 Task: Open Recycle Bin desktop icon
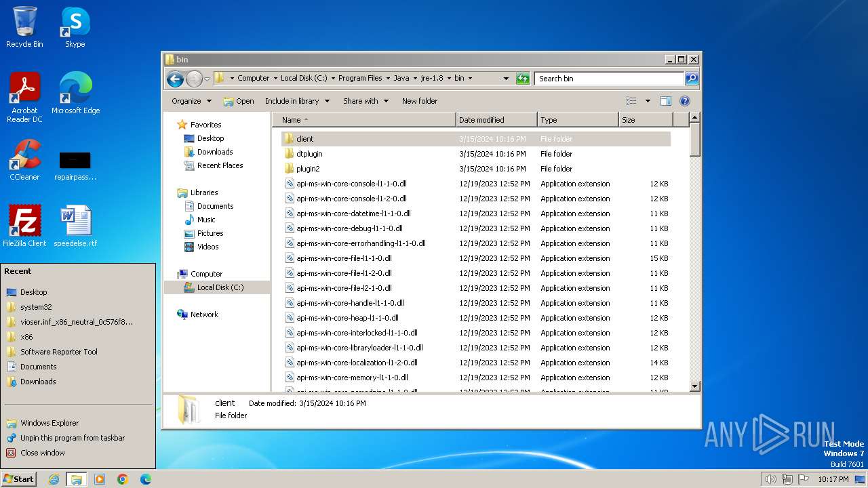click(x=24, y=27)
